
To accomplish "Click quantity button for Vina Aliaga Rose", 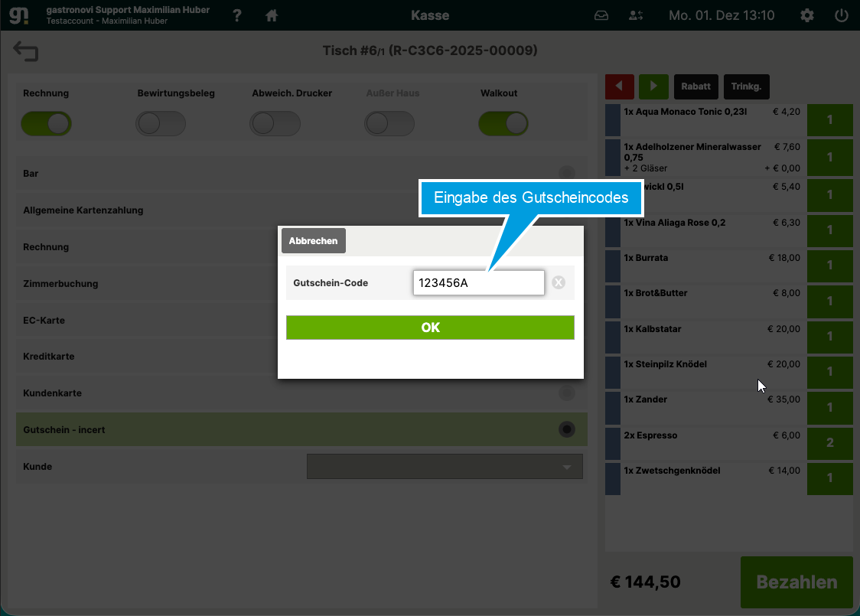I will [829, 230].
